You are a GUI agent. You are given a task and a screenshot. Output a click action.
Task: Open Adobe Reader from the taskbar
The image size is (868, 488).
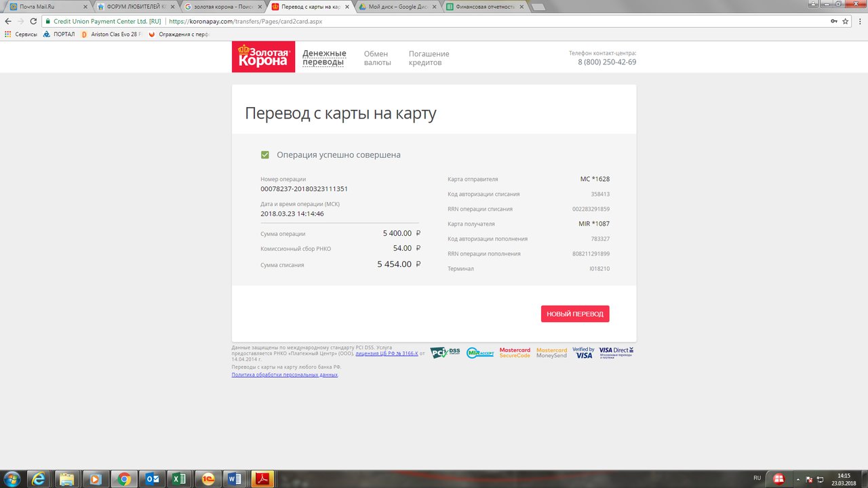263,479
